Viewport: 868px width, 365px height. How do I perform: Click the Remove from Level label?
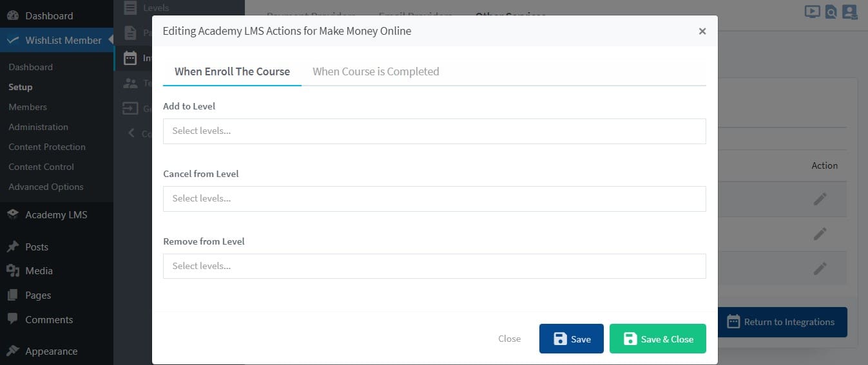pos(204,241)
